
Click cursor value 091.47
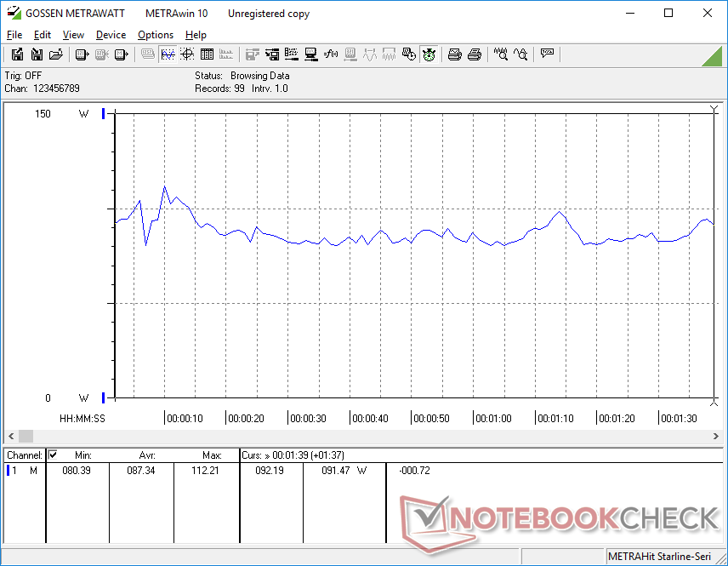tap(336, 471)
